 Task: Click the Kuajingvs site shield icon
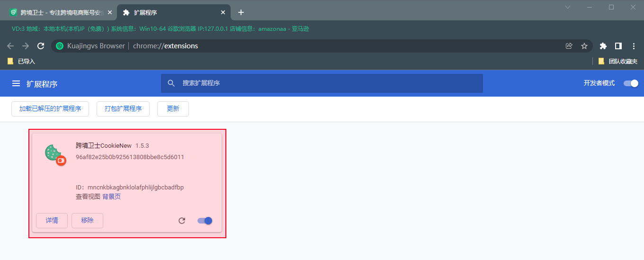click(x=60, y=46)
